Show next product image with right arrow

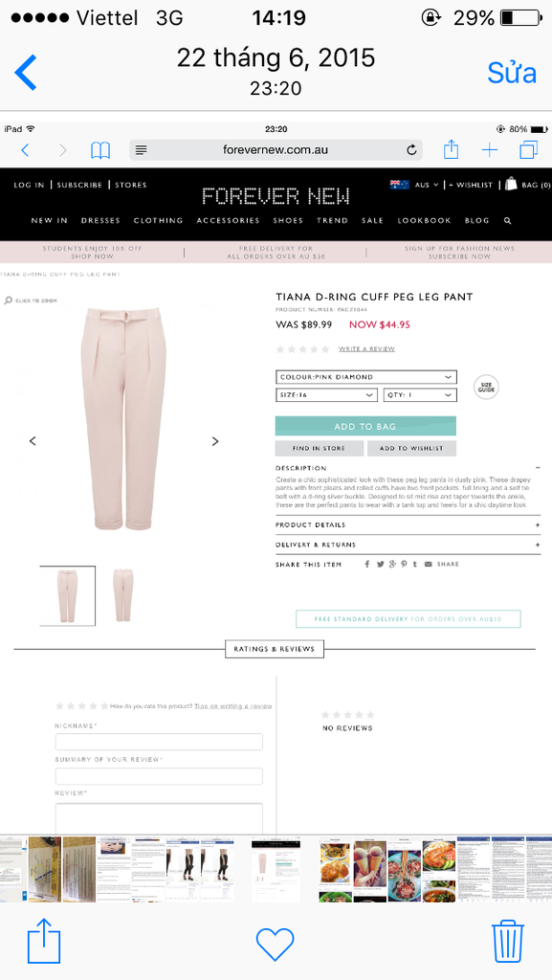[x=215, y=441]
